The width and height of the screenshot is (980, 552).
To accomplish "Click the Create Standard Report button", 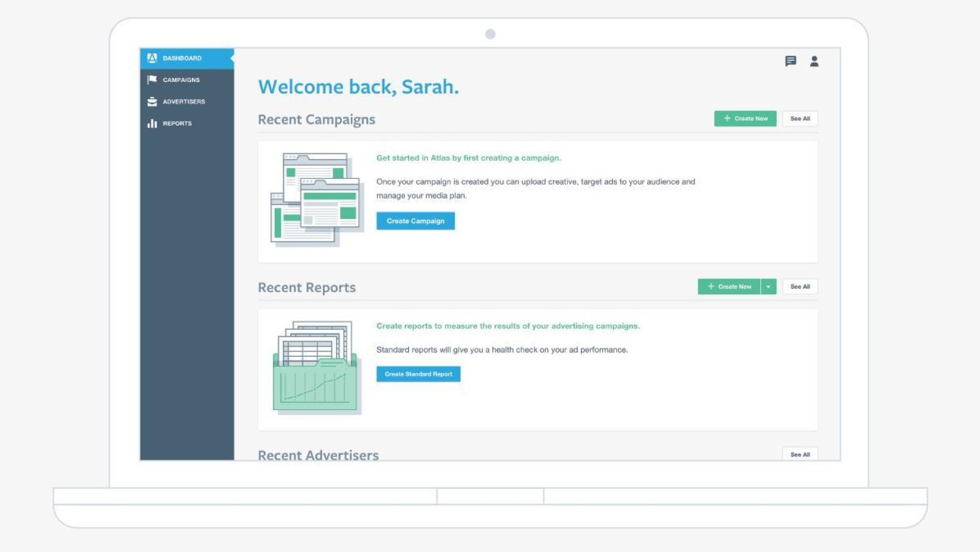I will coord(418,374).
